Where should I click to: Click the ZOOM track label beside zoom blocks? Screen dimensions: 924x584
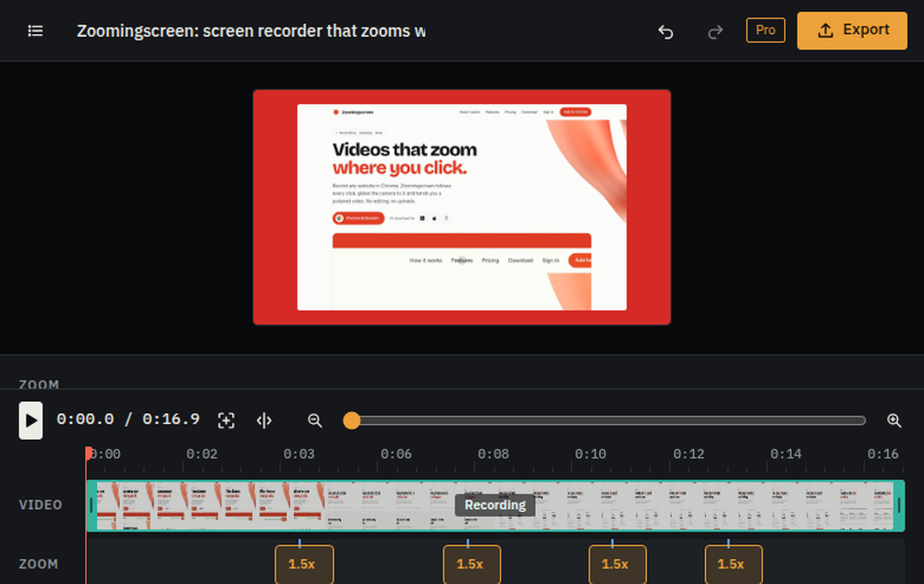[x=38, y=564]
